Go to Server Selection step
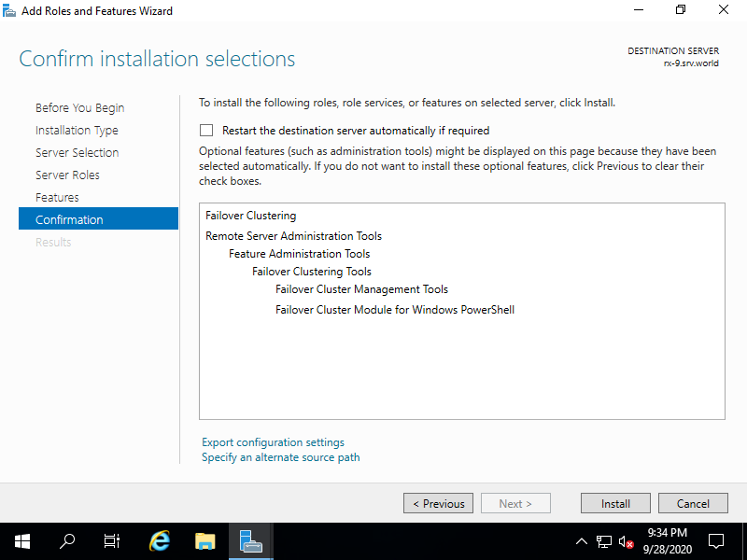 point(78,152)
